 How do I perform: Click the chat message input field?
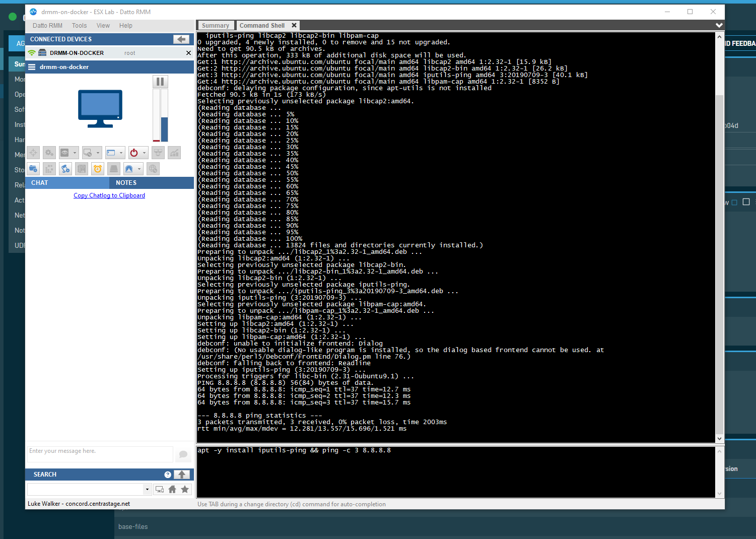[100, 454]
